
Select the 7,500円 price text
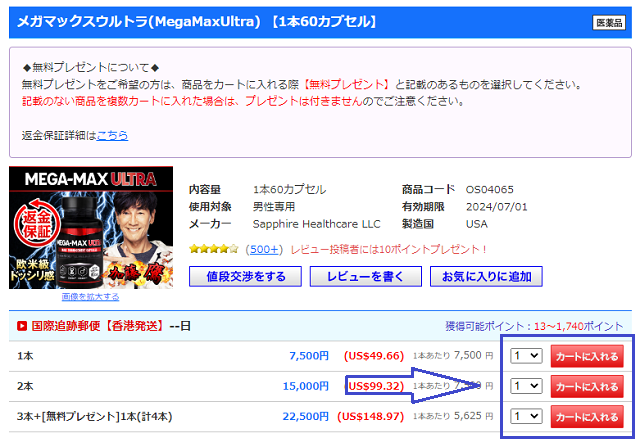(309, 356)
